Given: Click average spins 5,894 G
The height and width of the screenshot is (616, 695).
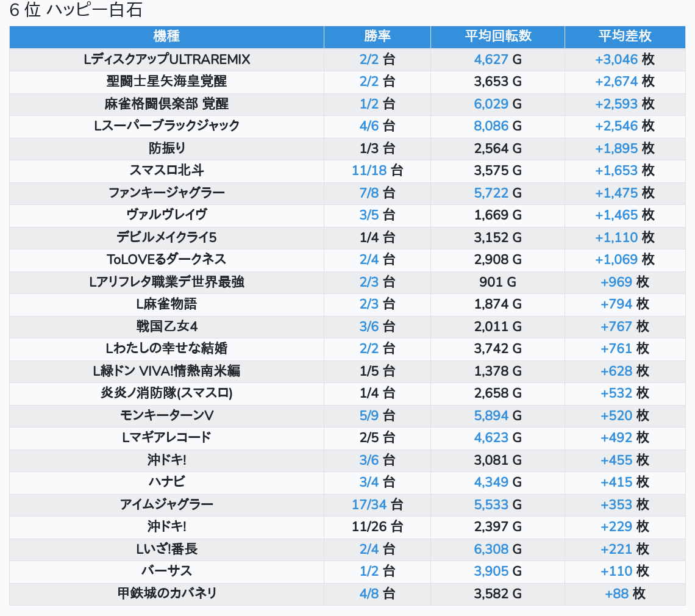Looking at the screenshot, I should click(497, 415).
